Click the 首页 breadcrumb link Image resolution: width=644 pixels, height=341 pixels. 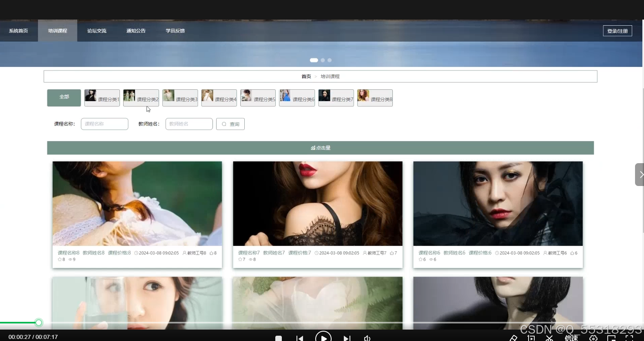(306, 76)
